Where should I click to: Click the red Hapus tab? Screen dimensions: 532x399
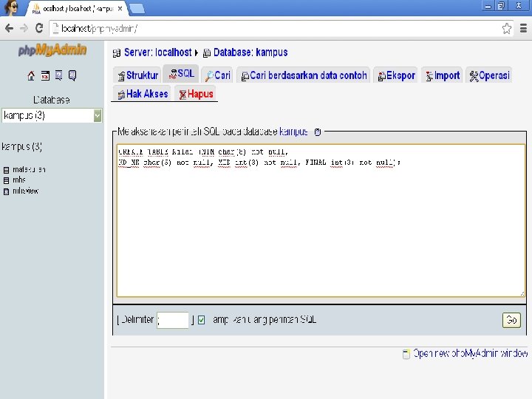(196, 94)
